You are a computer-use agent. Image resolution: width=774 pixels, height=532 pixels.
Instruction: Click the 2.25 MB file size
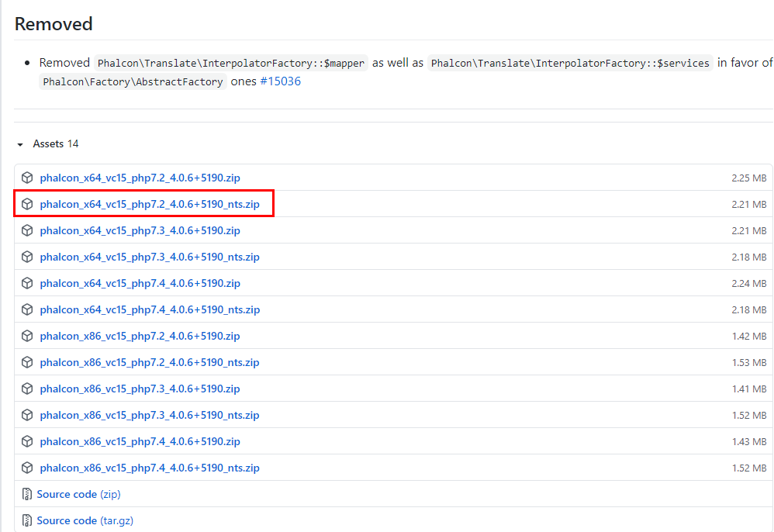[749, 178]
